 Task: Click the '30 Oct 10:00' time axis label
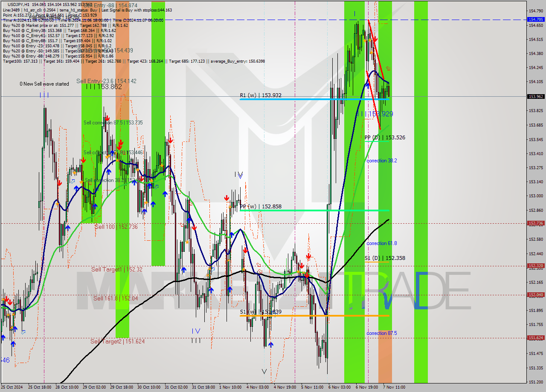pos(149,387)
